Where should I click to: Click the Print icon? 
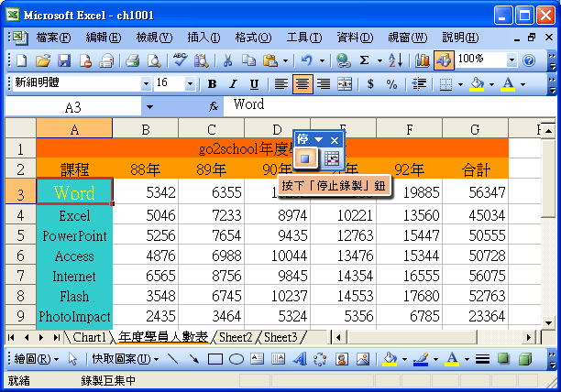click(133, 60)
